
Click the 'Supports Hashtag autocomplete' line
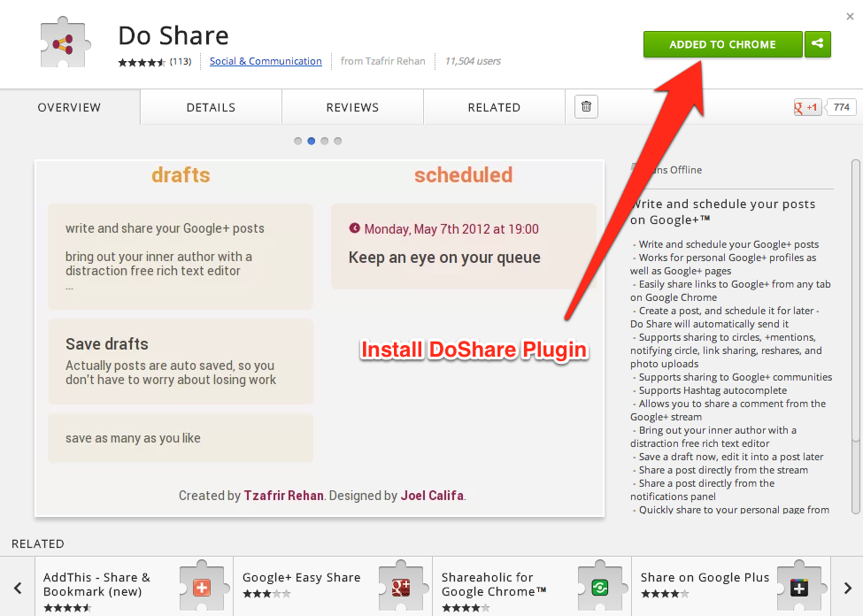tap(713, 390)
